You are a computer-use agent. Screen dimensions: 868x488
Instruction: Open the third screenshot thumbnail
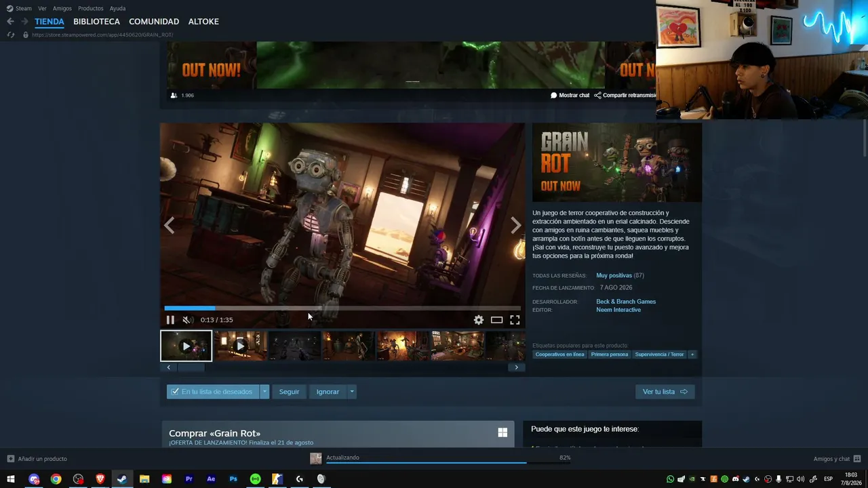coord(294,346)
